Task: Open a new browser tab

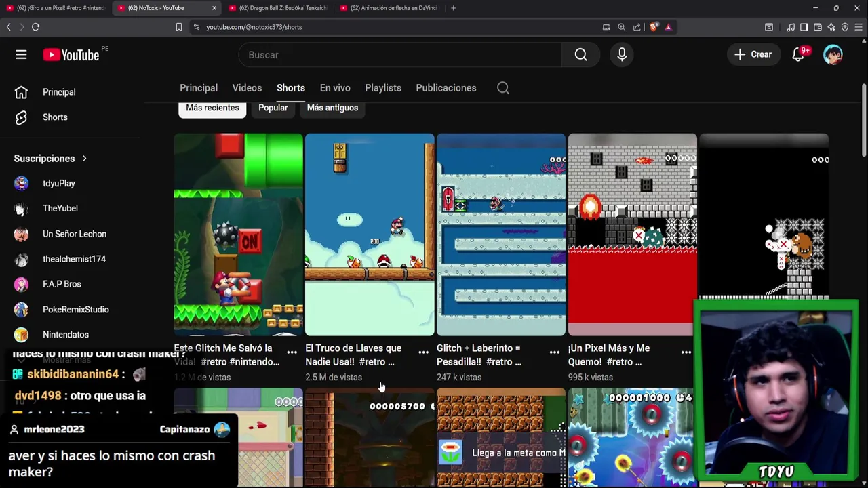Action: (x=453, y=8)
